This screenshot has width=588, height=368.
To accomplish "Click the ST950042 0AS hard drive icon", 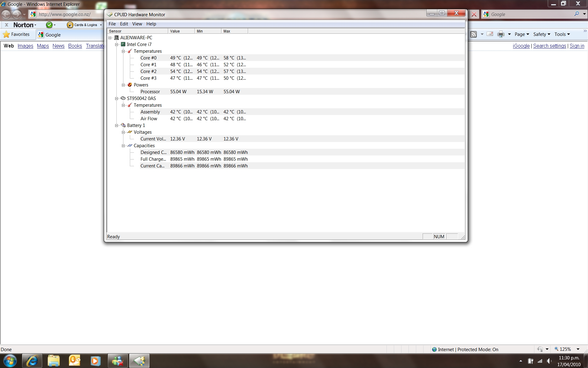I will point(123,98).
